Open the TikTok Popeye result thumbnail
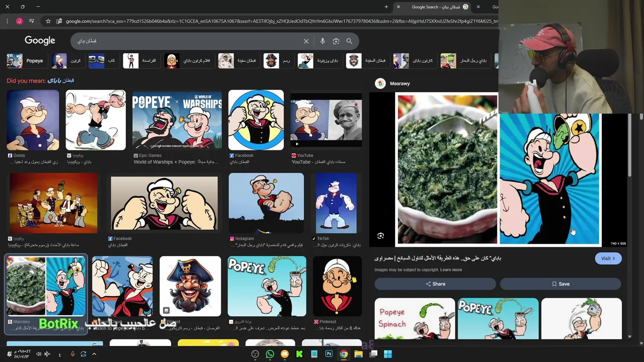Image resolution: width=644 pixels, height=362 pixels. (x=336, y=203)
